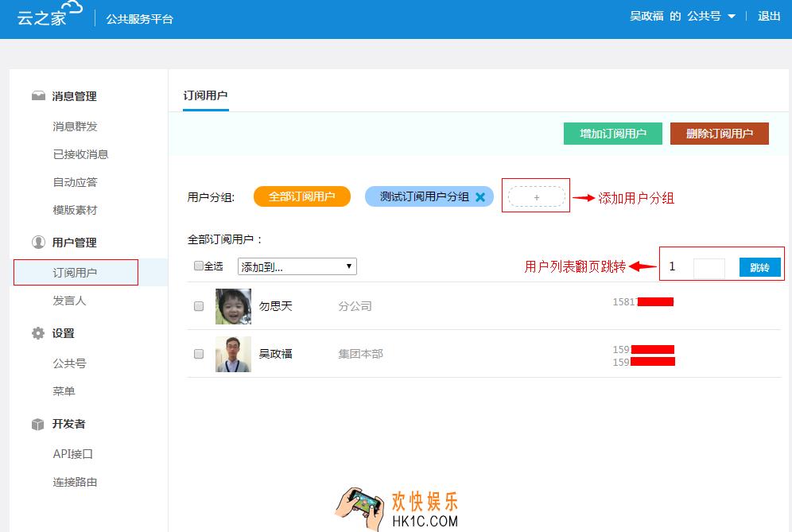792x532 pixels.
Task: Open 已接收消息 in the sidebar
Action: pyautogui.click(x=81, y=154)
